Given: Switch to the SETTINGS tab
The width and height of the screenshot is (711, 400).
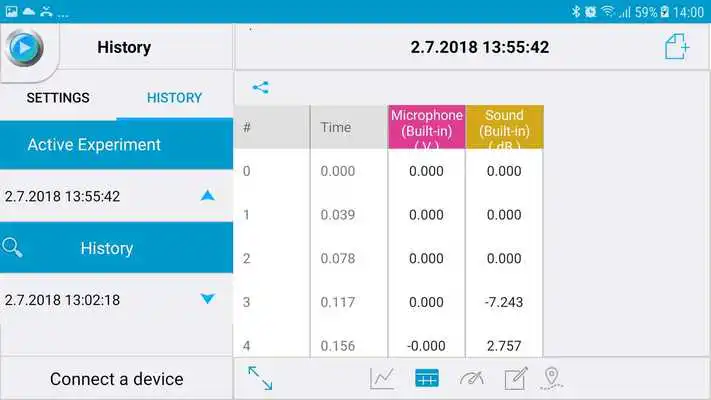Looking at the screenshot, I should point(58,98).
